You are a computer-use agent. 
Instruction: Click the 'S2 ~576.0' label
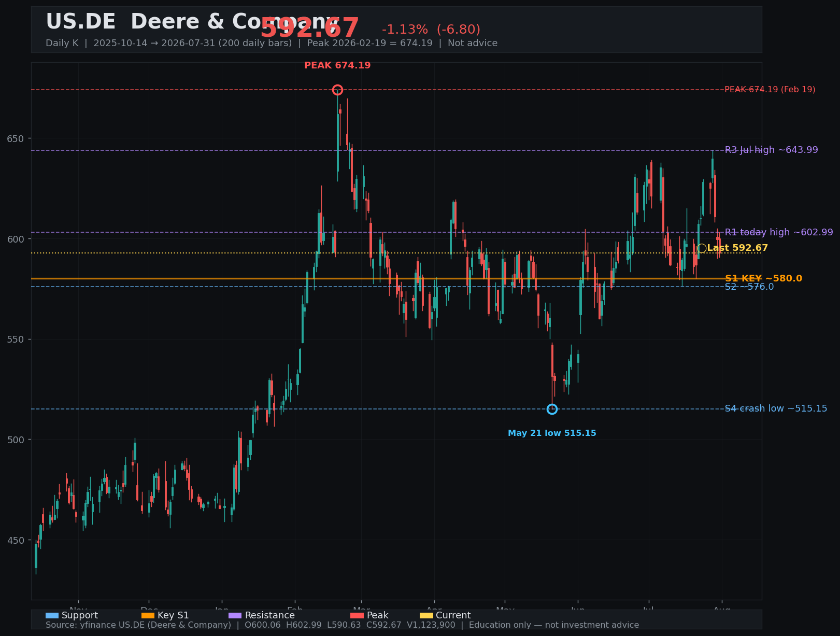(x=749, y=287)
